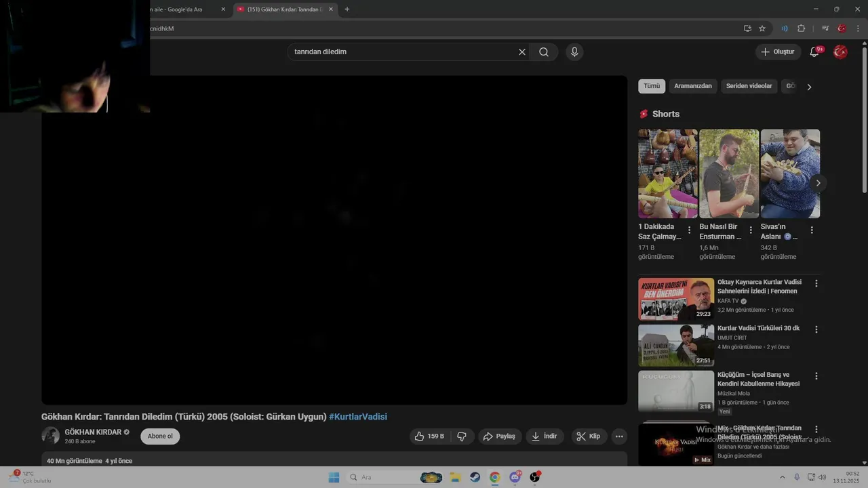
Task: Open Chrome three-dot menu
Action: 858,28
